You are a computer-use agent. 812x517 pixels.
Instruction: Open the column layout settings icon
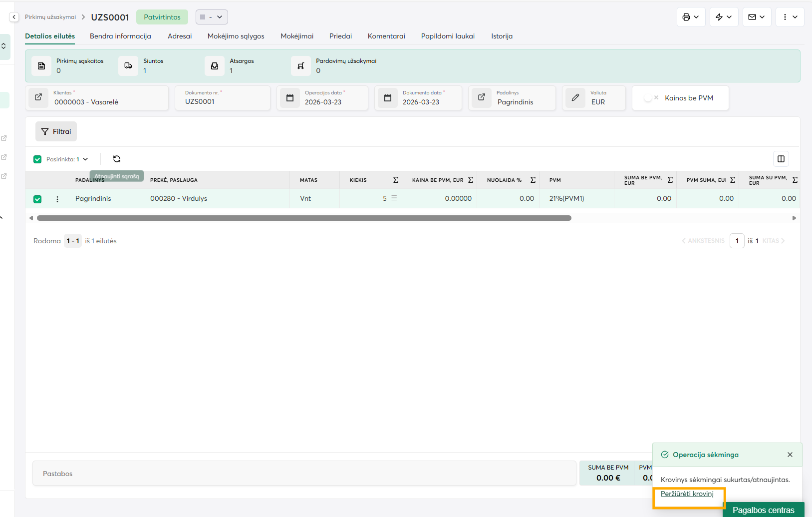click(x=781, y=159)
